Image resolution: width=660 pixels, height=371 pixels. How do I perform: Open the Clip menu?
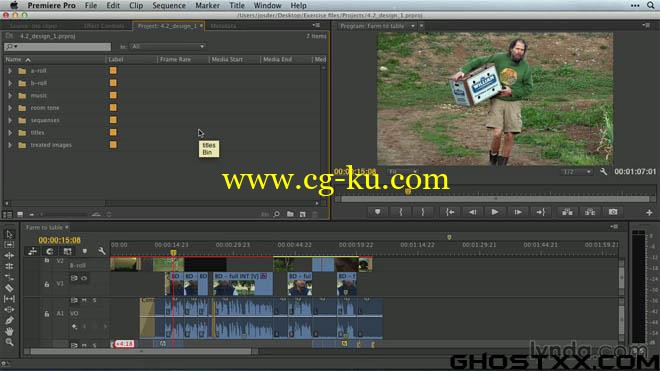136,5
